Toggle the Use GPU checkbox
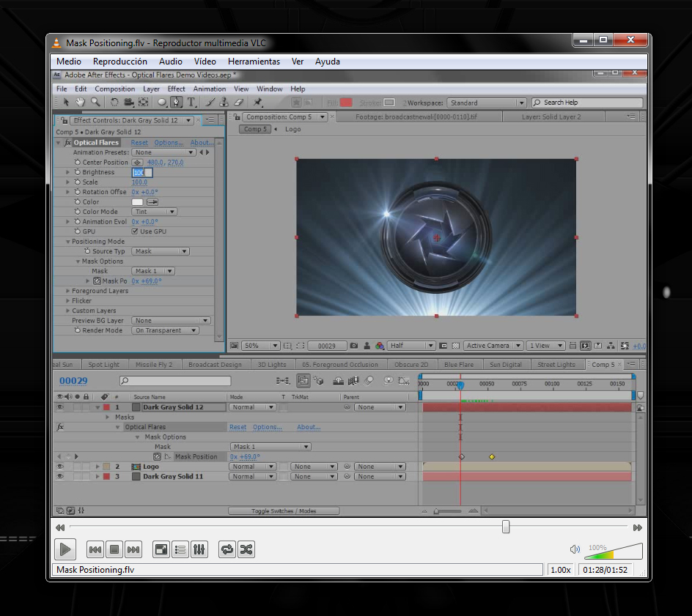Screen dimensions: 692x616 (x=135, y=231)
